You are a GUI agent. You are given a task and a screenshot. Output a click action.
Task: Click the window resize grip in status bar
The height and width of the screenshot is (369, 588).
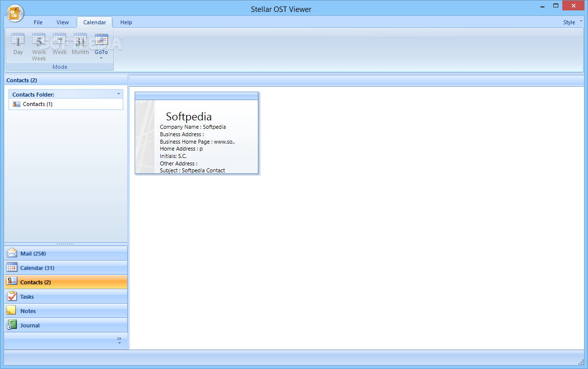coord(581,362)
